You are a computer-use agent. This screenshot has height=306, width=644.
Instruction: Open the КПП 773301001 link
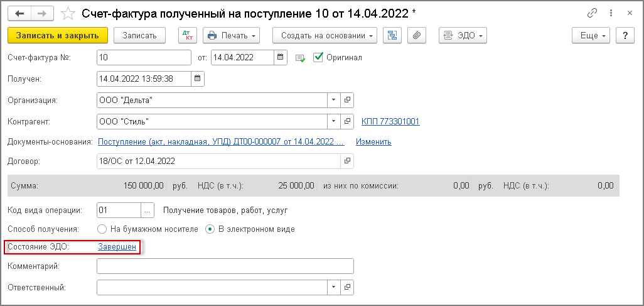(390, 121)
